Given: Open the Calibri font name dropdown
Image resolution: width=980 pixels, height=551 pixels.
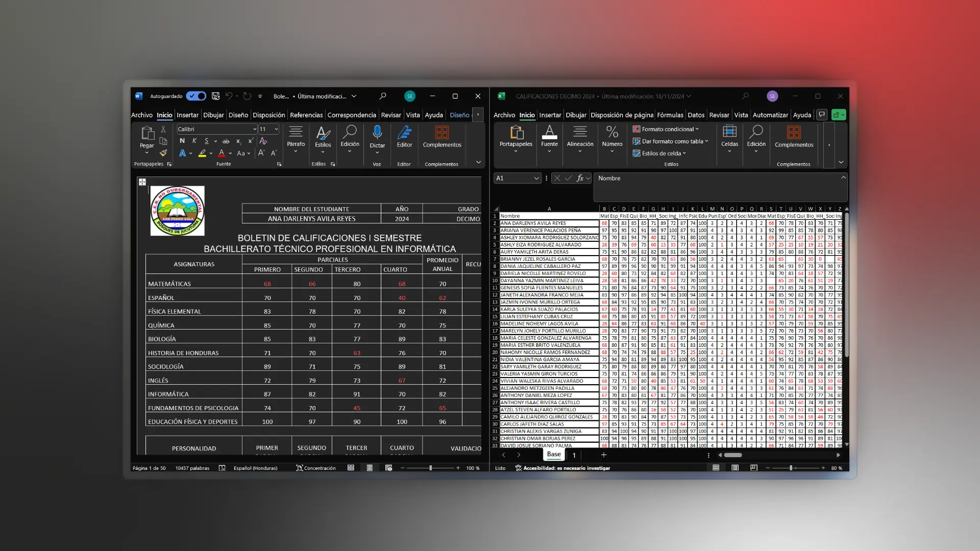Looking at the screenshot, I should click(x=255, y=129).
